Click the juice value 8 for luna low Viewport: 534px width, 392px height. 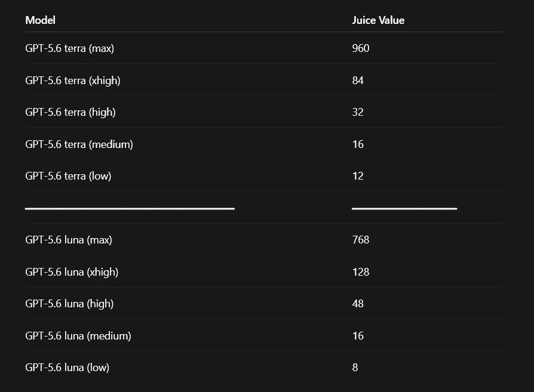(355, 368)
